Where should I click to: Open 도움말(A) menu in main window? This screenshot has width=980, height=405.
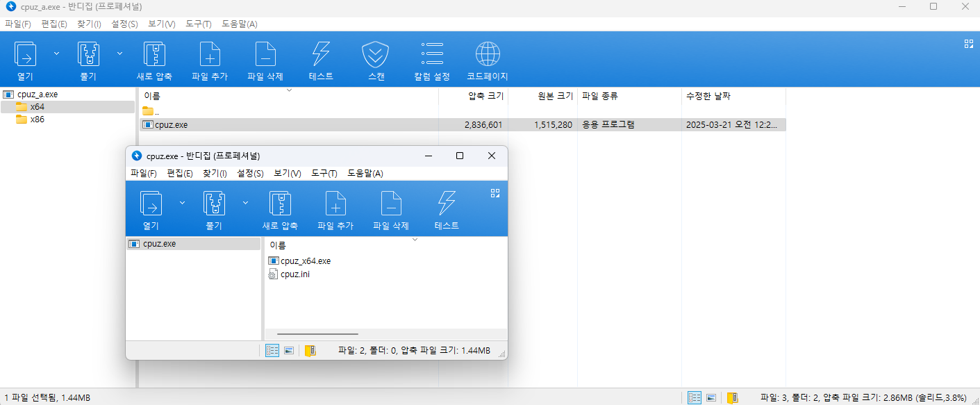click(x=240, y=24)
